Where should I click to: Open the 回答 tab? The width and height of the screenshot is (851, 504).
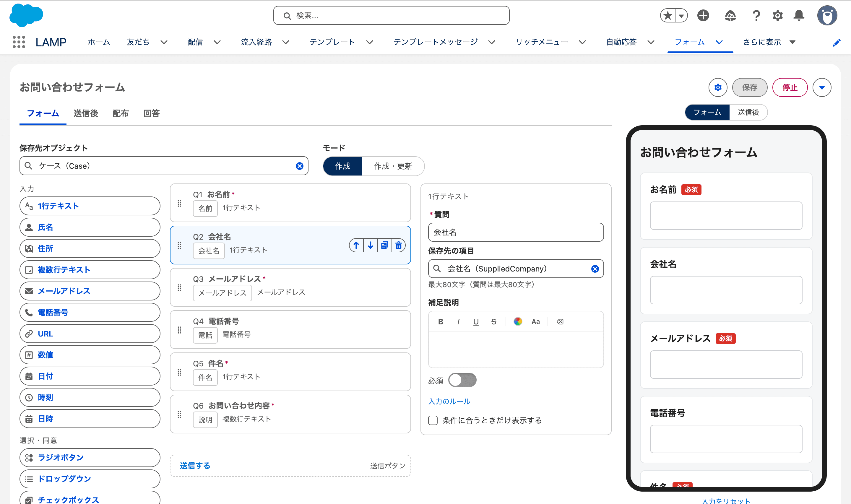152,113
